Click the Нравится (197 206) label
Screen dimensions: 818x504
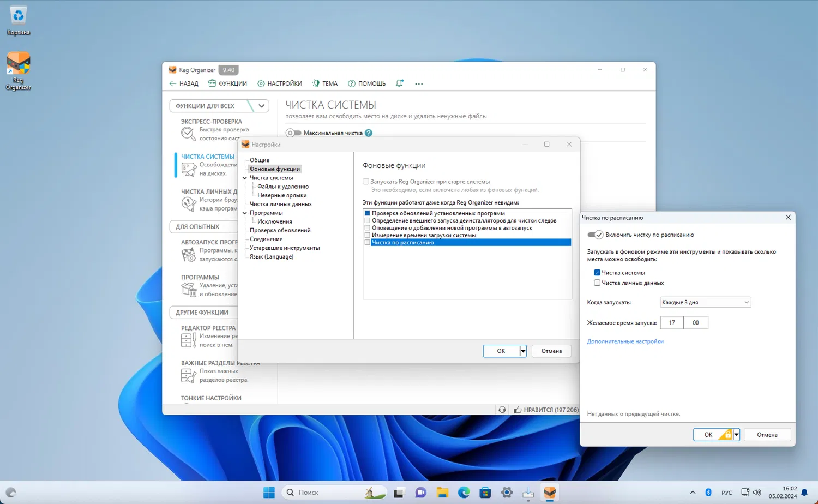click(x=551, y=410)
